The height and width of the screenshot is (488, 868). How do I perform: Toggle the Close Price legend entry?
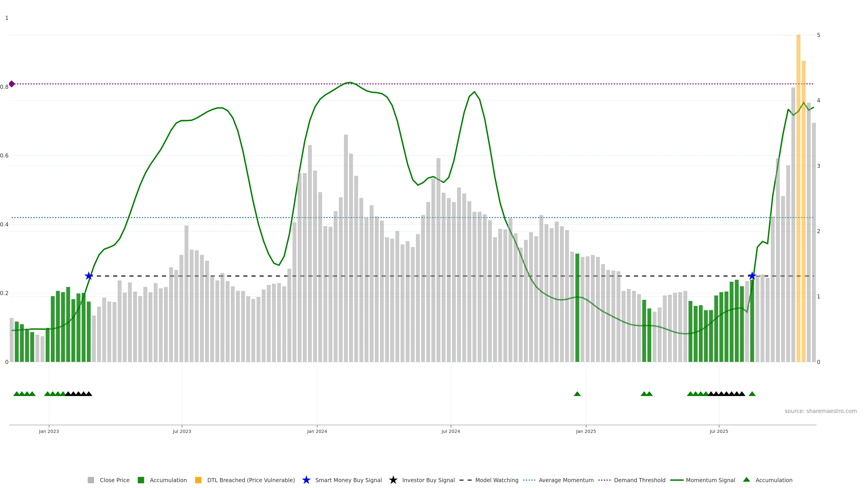tap(115, 480)
